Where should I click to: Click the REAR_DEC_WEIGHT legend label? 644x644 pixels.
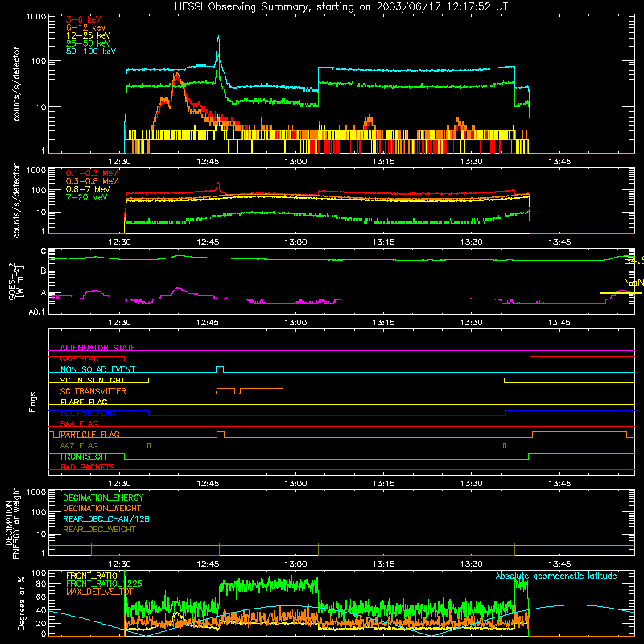(99, 530)
